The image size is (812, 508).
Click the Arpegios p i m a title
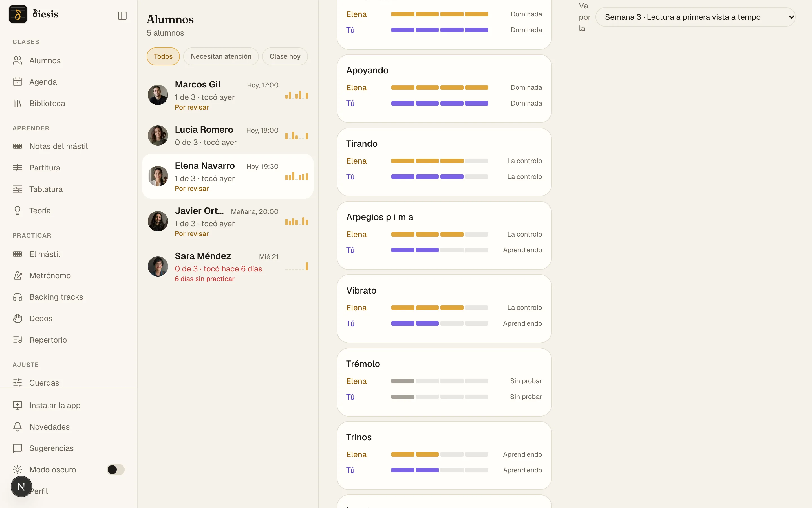[x=379, y=217]
